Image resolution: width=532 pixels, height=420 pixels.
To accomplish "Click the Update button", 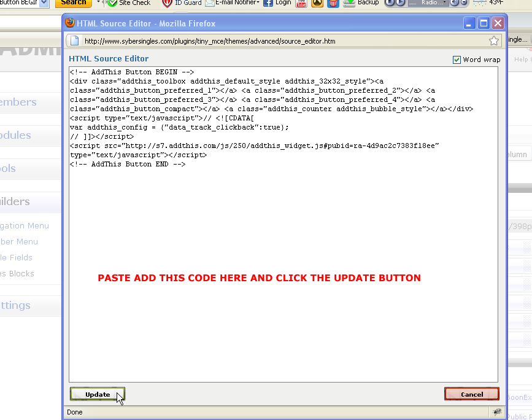I will [x=98, y=394].
